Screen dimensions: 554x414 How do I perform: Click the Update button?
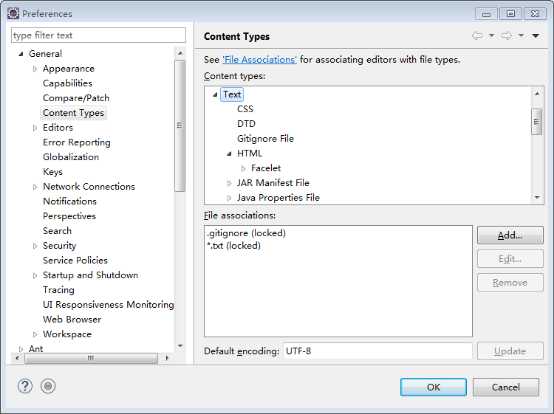[510, 351]
